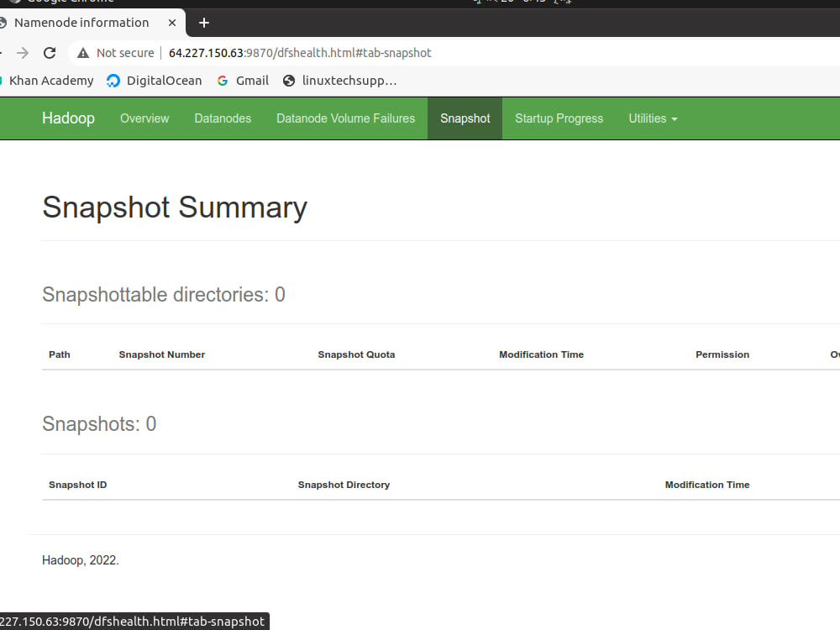Click the Snapshot Quota column header
Screen dimensions: 840x630
(x=356, y=354)
